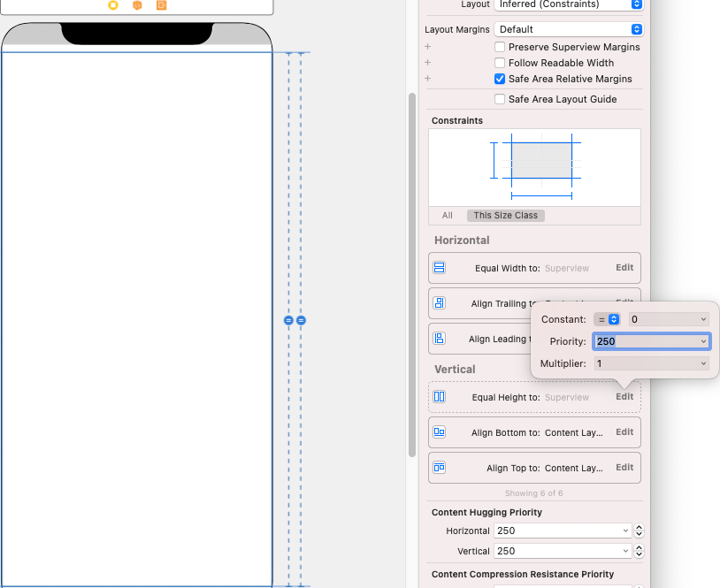Open the Multiplier dropdown arrow
720x588 pixels.
[x=703, y=363]
